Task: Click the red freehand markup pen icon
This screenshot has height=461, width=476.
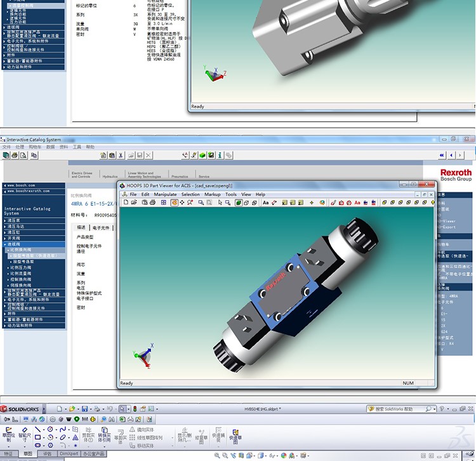Action: (x=333, y=203)
